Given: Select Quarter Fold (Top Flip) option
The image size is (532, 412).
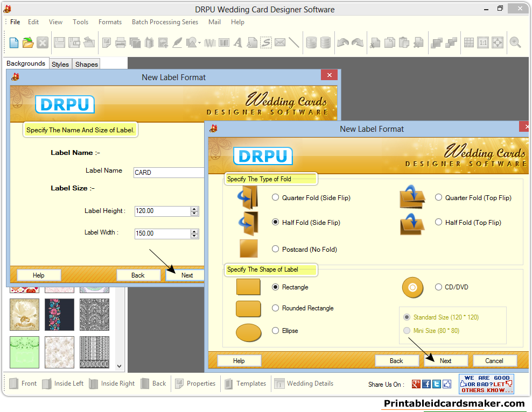Looking at the screenshot, I should 438,197.
